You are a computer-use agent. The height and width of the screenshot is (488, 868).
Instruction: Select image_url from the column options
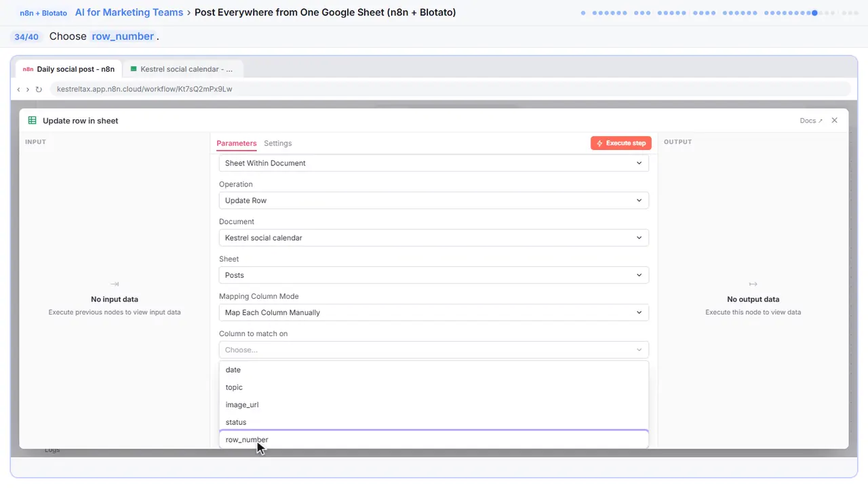tap(434, 405)
